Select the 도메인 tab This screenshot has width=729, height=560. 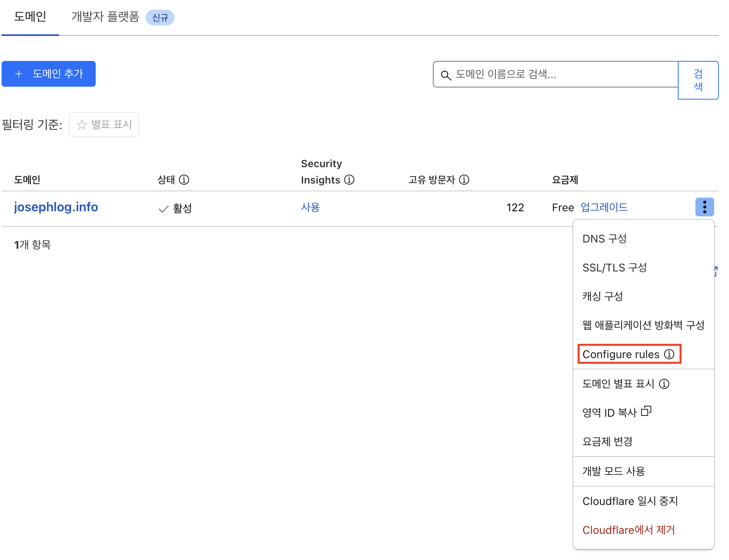point(30,17)
